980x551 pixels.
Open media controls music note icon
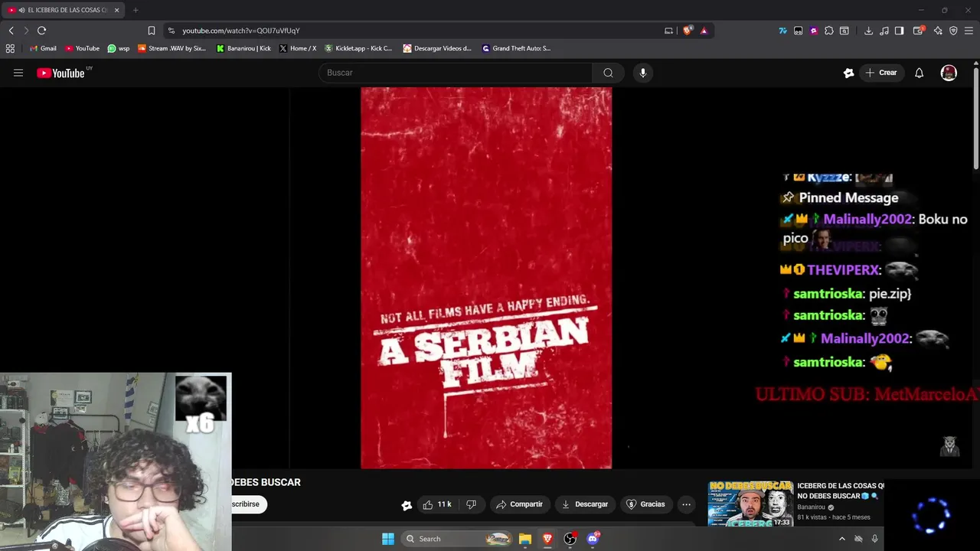pyautogui.click(x=884, y=31)
